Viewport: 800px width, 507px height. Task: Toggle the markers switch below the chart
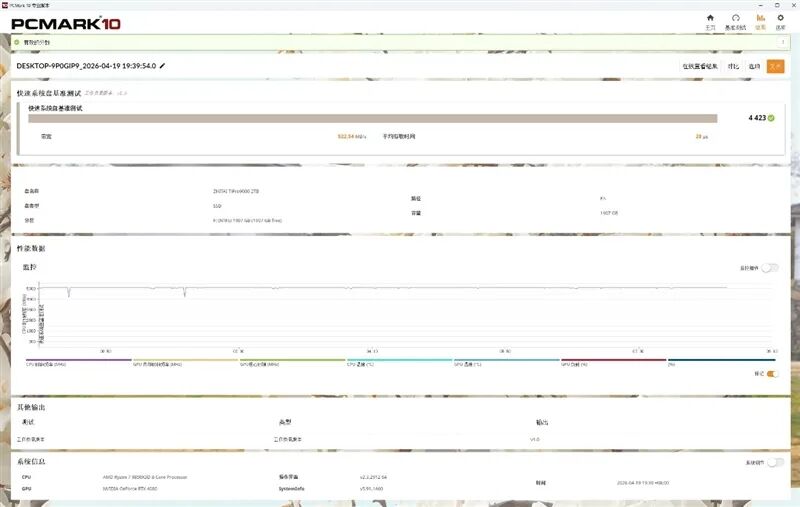(x=772, y=374)
